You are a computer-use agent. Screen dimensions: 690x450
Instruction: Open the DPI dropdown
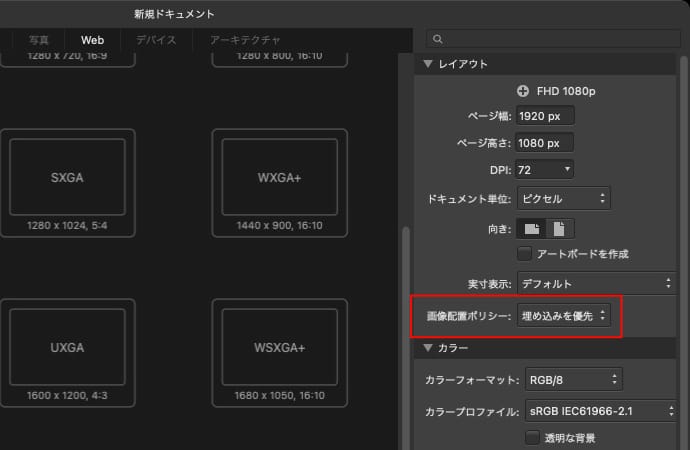(x=545, y=170)
